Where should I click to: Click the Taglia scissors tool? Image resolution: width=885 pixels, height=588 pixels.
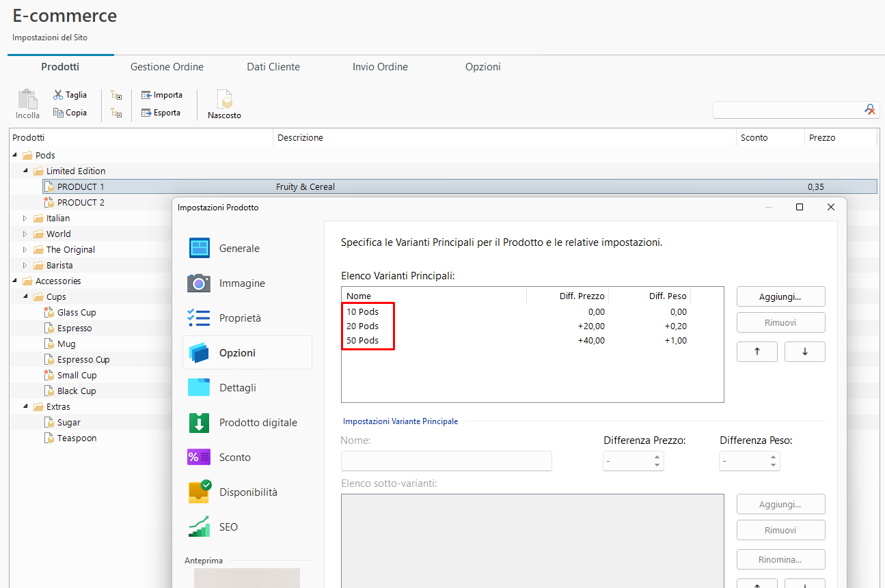point(70,95)
